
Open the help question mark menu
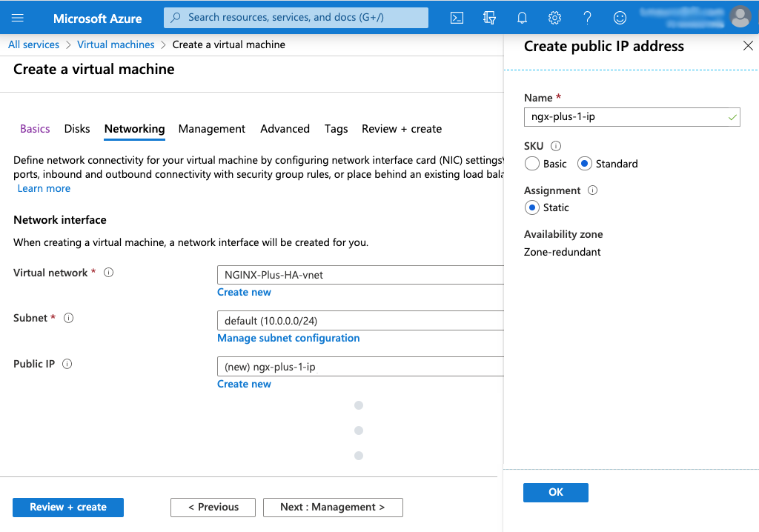587,18
